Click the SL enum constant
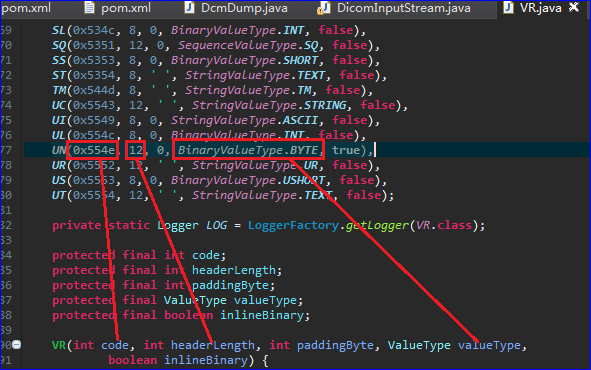The width and height of the screenshot is (591, 370). (59, 30)
